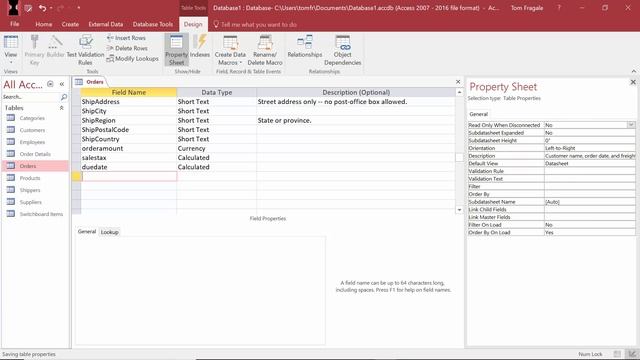Image resolution: width=640 pixels, height=360 pixels.
Task: Close the Property Sheet pane
Action: [633, 82]
